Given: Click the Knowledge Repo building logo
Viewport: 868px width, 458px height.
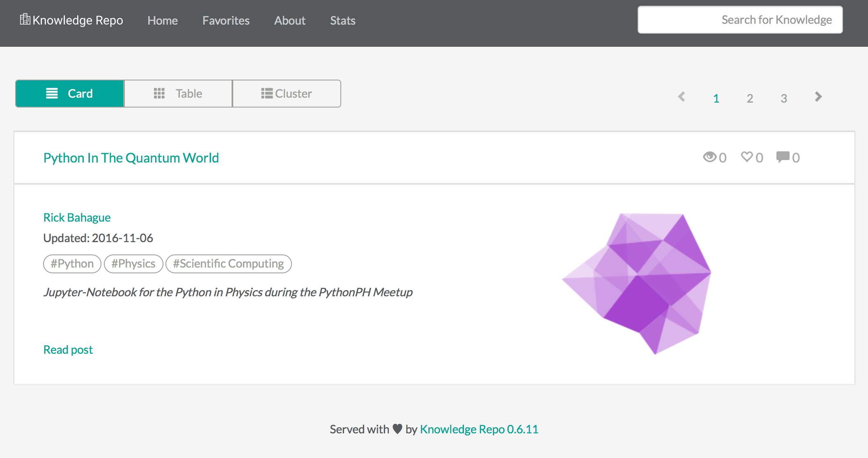Looking at the screenshot, I should click(x=25, y=19).
